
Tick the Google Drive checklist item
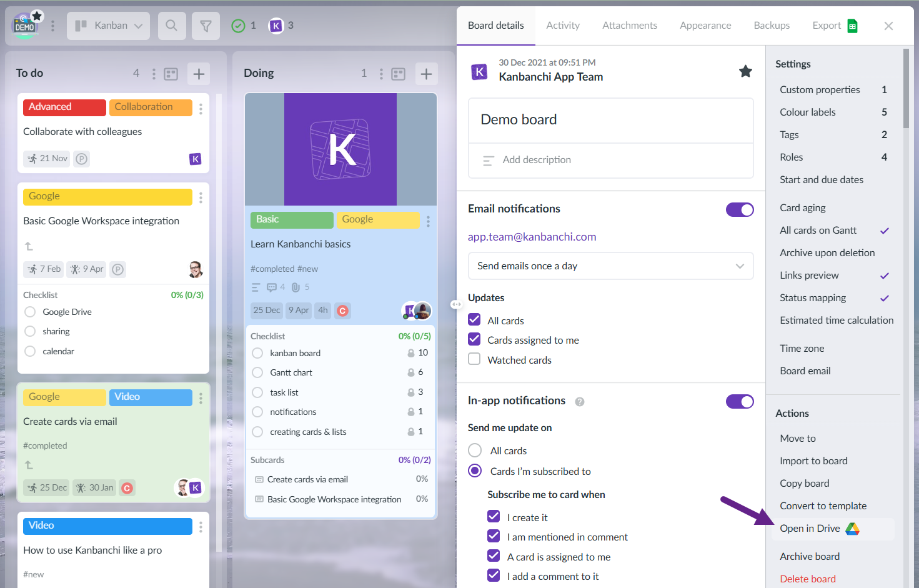(x=30, y=312)
